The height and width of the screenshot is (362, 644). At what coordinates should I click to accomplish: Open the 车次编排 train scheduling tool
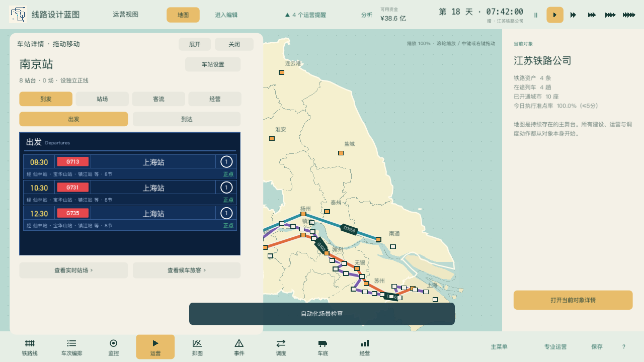point(71,347)
